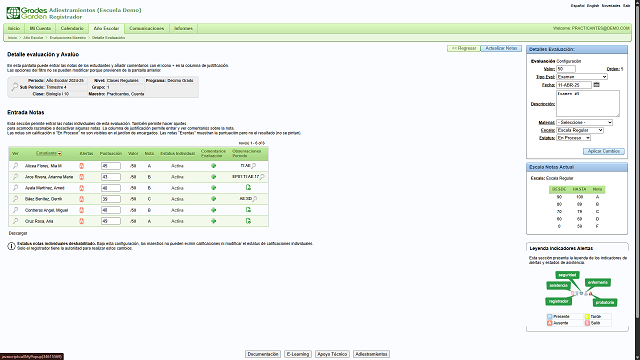Screen dimensions: 640x360
Task: Click the Grades Garden logo
Action: (x=27, y=13)
